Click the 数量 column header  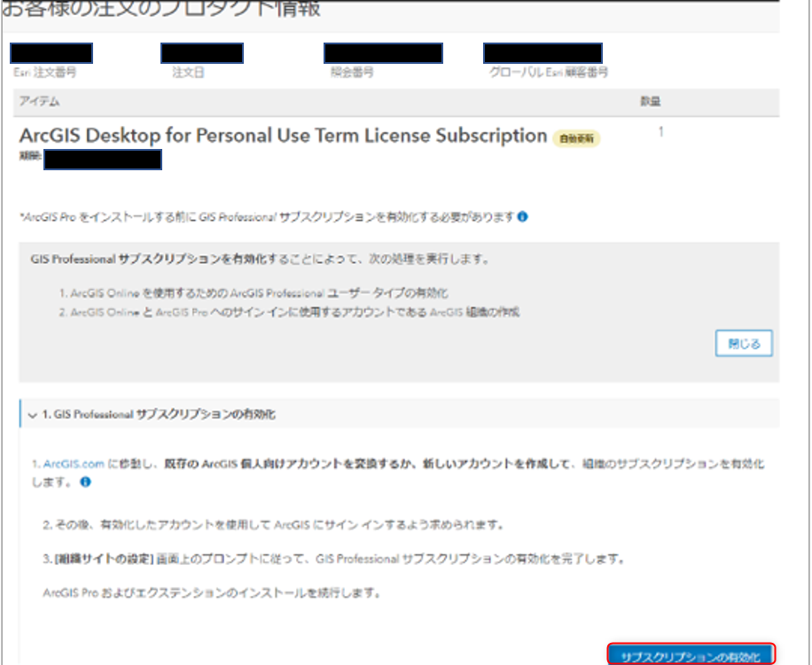pyautogui.click(x=650, y=102)
